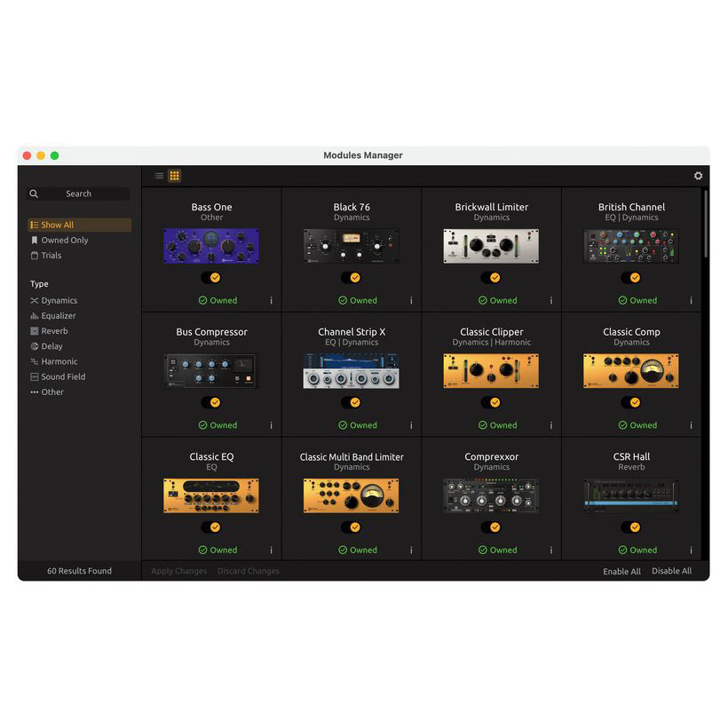Screen dimensions: 728x728
Task: Filter modules by Other type
Action: 47,392
